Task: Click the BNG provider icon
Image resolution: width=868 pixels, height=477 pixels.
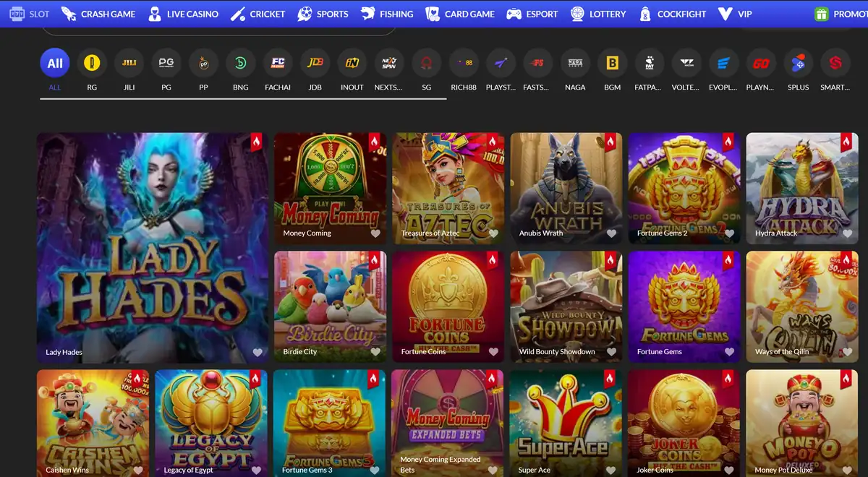Action: [240, 62]
